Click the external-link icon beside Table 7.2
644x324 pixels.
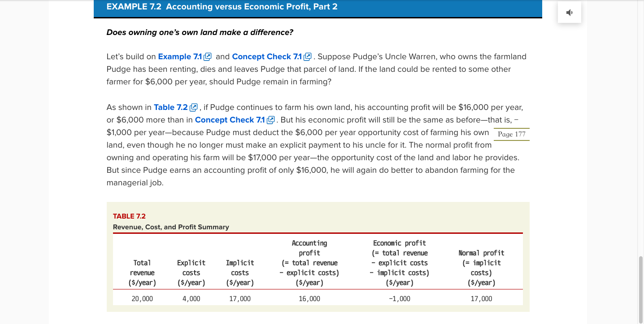click(x=194, y=108)
